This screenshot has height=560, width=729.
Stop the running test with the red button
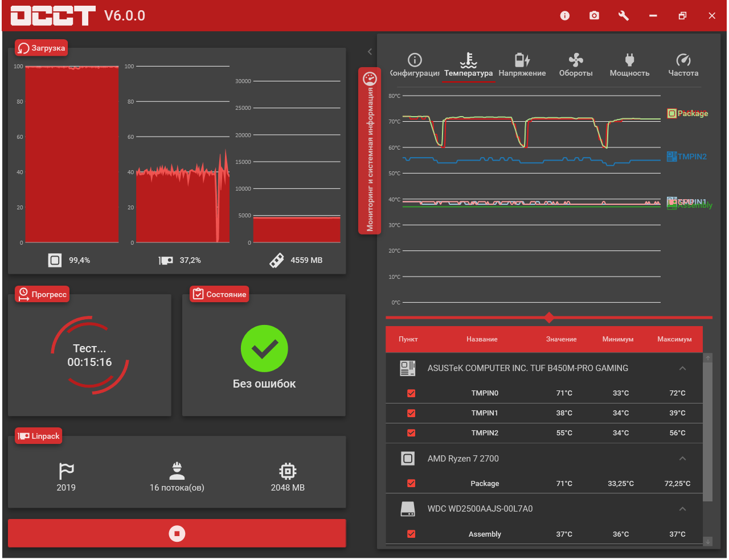tap(177, 533)
